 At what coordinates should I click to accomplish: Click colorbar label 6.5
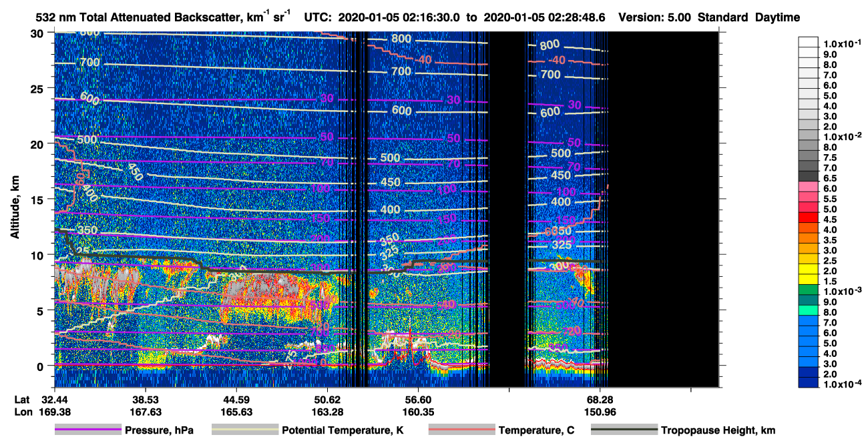(831, 178)
